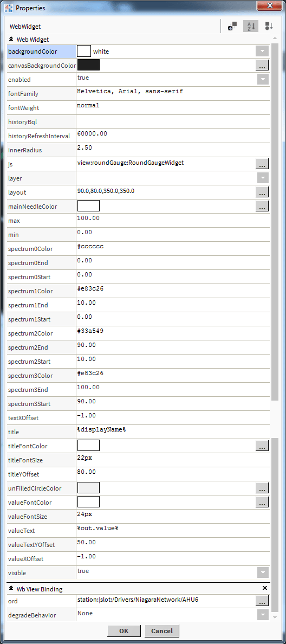This screenshot has width=286, height=644.
Task: Click the mainNeedleColor swatch
Action: [89, 206]
